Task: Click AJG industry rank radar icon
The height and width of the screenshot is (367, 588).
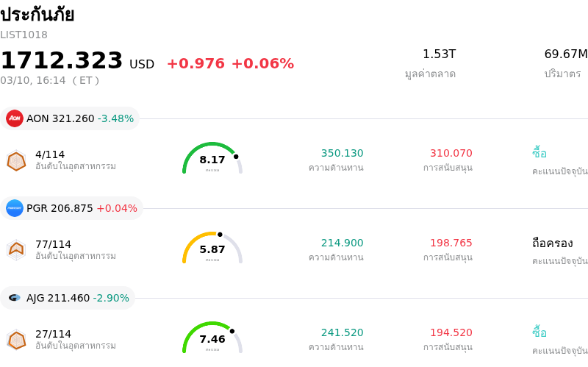Action: click(x=16, y=340)
